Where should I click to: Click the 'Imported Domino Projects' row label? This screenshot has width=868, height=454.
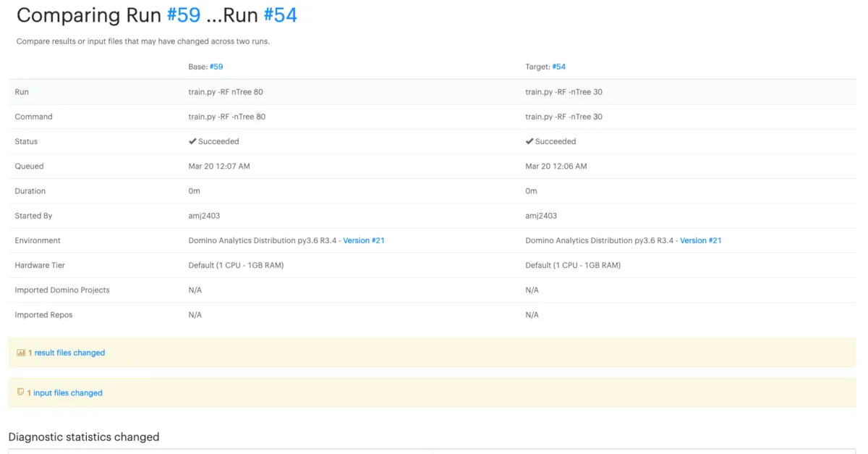(x=62, y=290)
